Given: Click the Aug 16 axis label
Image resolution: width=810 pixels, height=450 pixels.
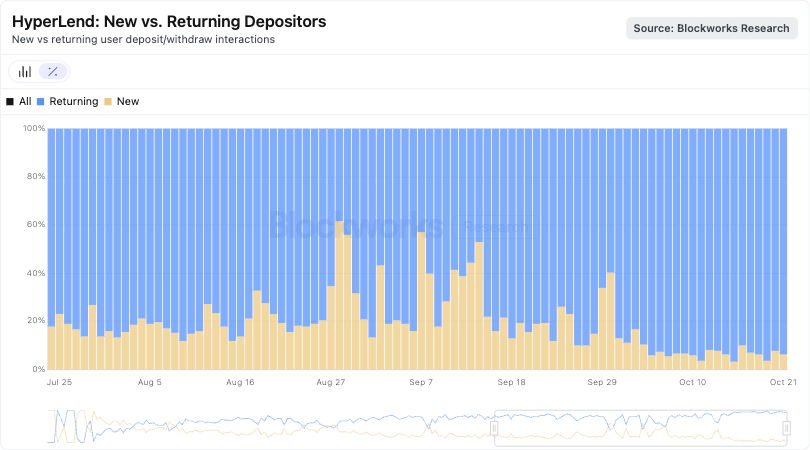Looking at the screenshot, I should coord(240,382).
